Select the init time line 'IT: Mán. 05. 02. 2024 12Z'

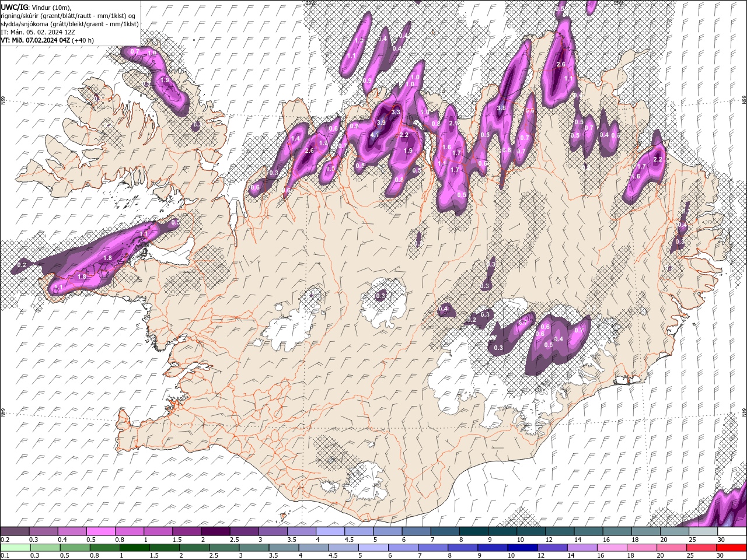pos(38,32)
